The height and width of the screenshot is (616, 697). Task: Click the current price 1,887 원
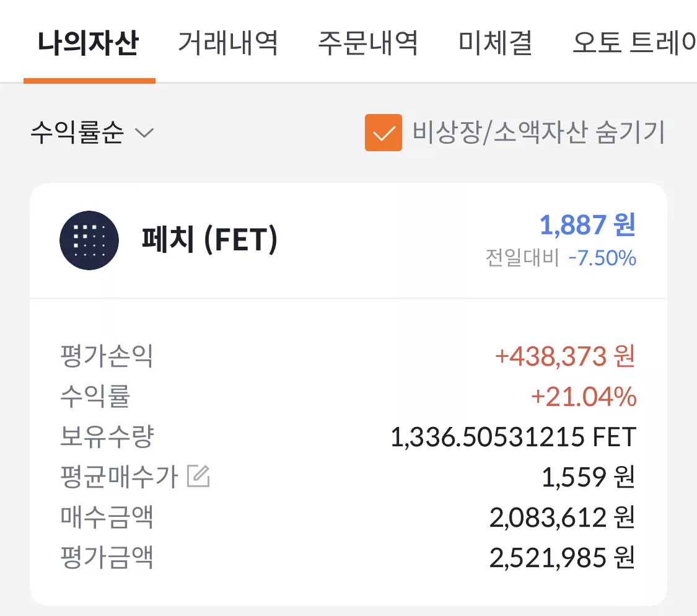[x=588, y=224]
